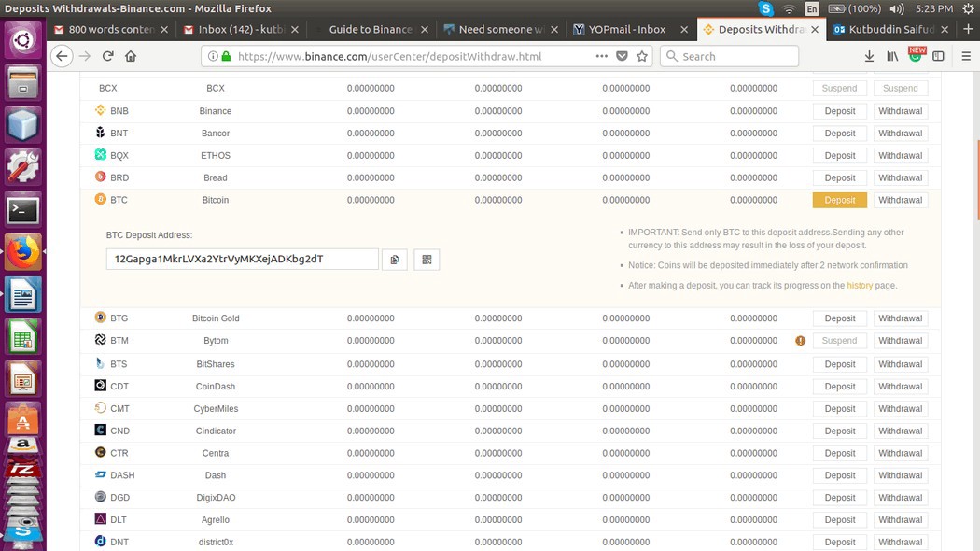
Task: Switch to the Guide to Binance tab
Action: (370, 29)
